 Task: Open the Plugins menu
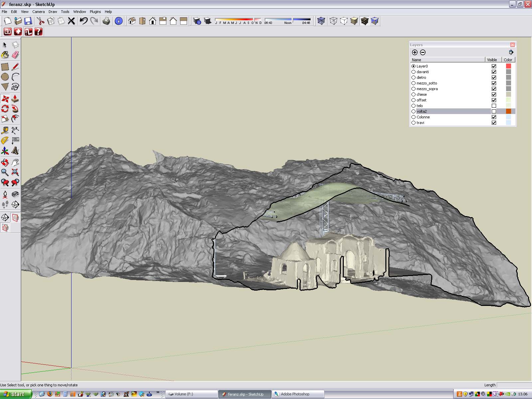pos(95,12)
